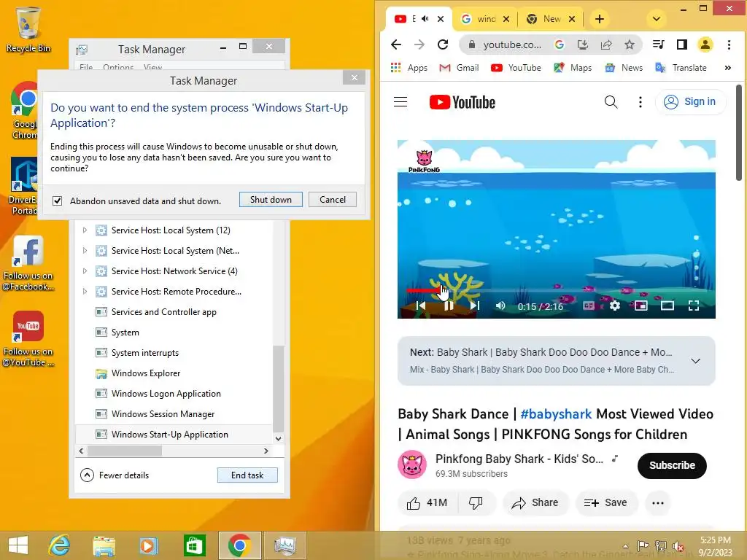Click Task Manager horizontal scrollbar thumb
The width and height of the screenshot is (747, 560).
(125, 451)
